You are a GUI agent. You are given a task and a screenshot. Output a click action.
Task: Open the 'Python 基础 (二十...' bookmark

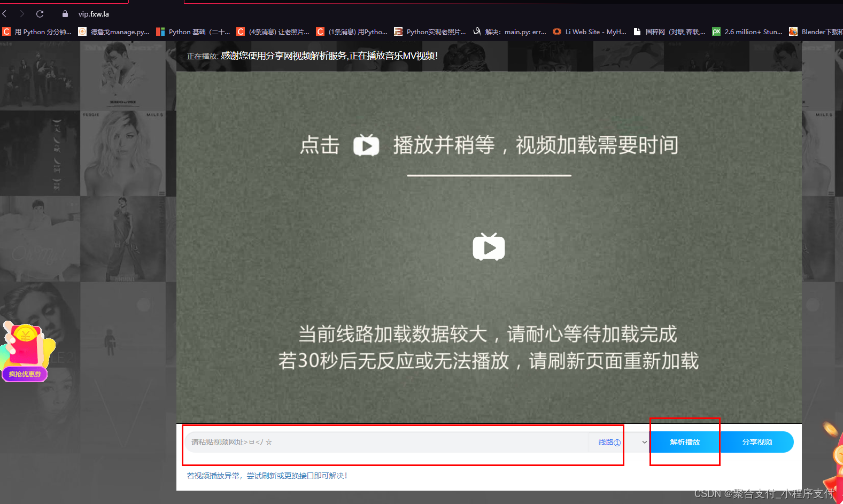(193, 32)
